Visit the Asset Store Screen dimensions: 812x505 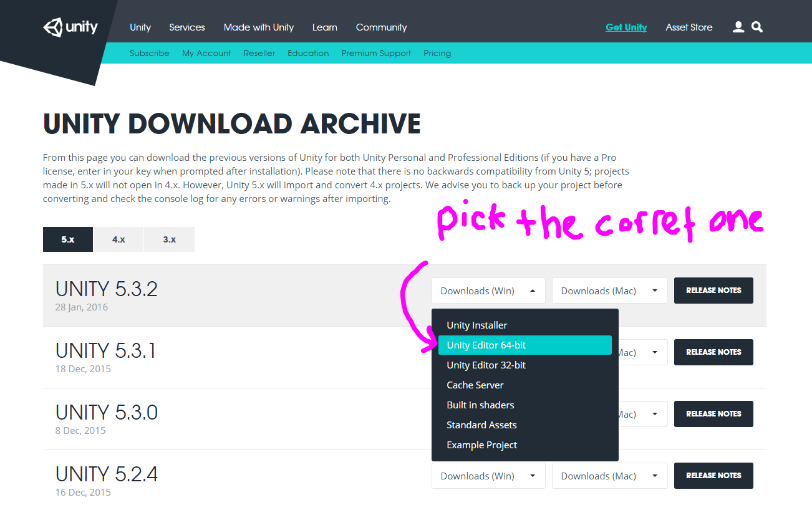[x=689, y=27]
